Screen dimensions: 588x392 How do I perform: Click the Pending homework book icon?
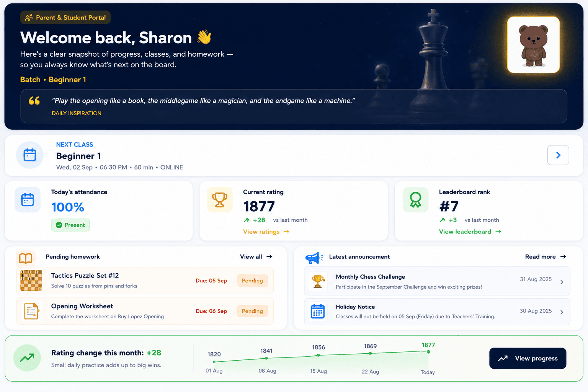click(26, 258)
